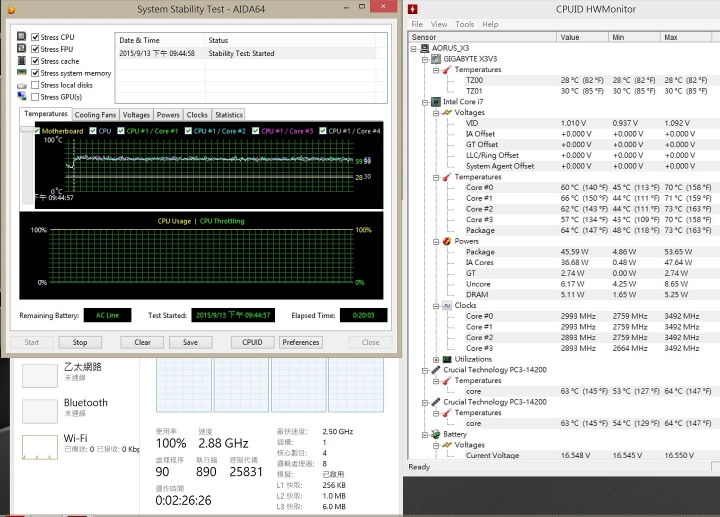Viewport: 720px width, 517px height.
Task: Click the Wi-Fi graph thumbnail in Task Manager
Action: tap(40, 447)
